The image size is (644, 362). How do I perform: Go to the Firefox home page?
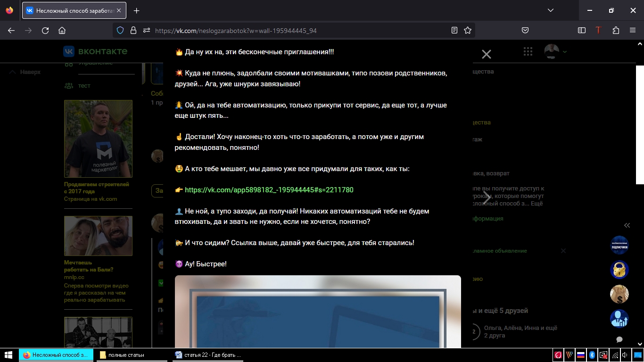coord(62,30)
